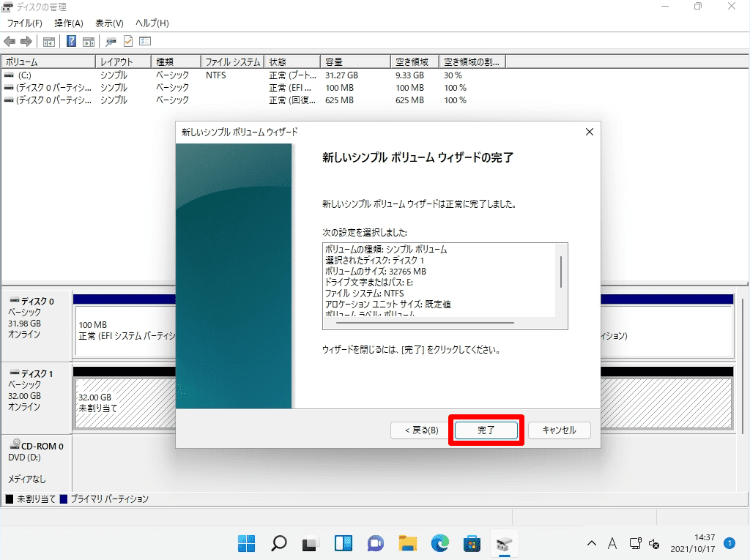750x560 pixels.
Task: Click the 31.27 GB capacity cell
Action: (341, 75)
